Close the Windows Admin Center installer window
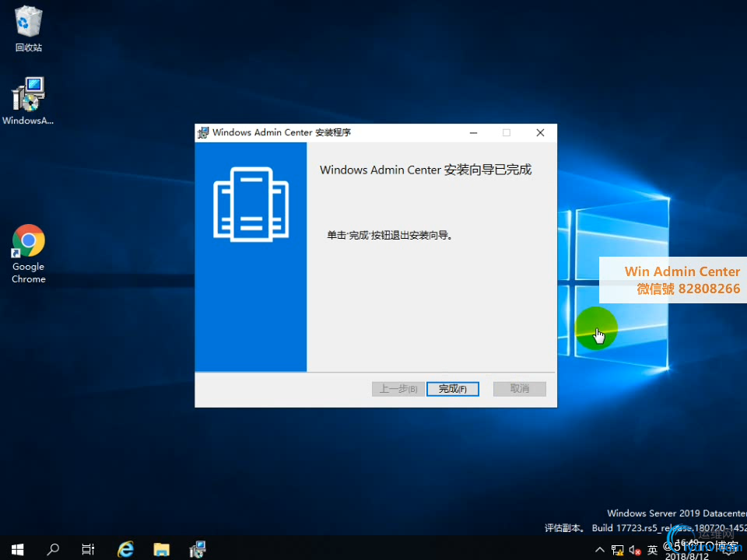The width and height of the screenshot is (747, 560). tap(540, 133)
